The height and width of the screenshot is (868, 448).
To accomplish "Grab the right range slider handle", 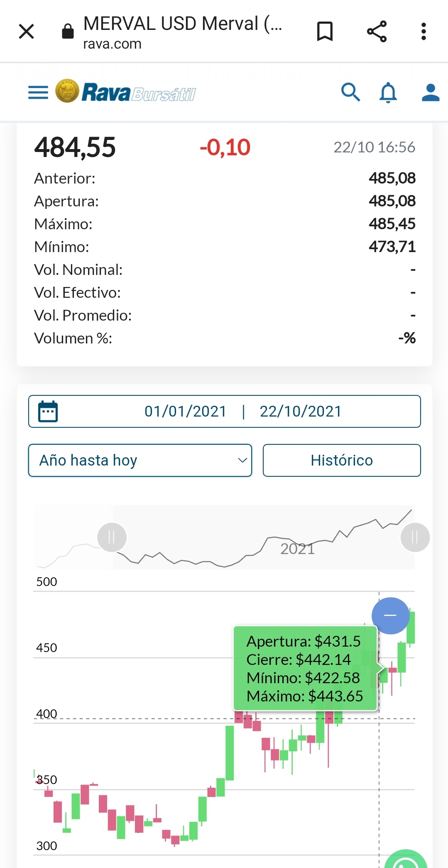I will tap(415, 537).
